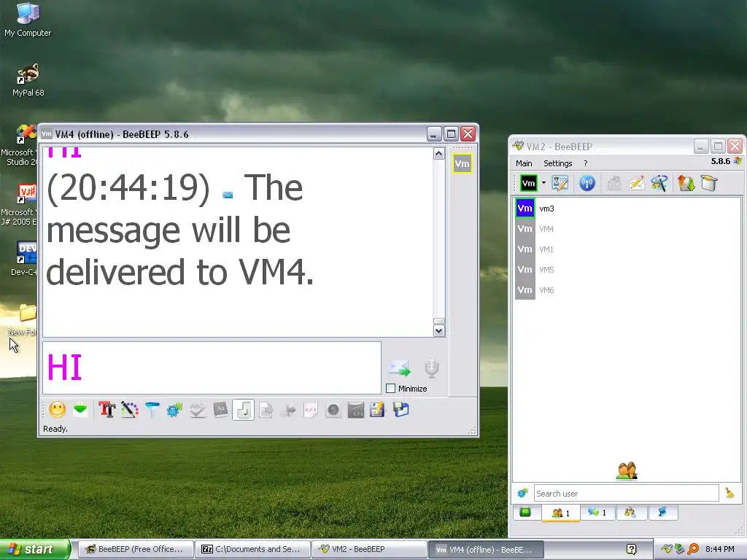The height and width of the screenshot is (560, 747).
Task: Select user VM4 in the list
Action: coord(627,229)
